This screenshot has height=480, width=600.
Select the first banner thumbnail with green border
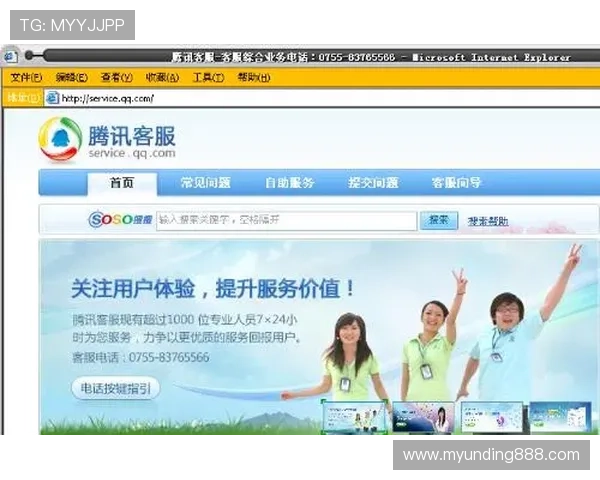[x=354, y=416]
